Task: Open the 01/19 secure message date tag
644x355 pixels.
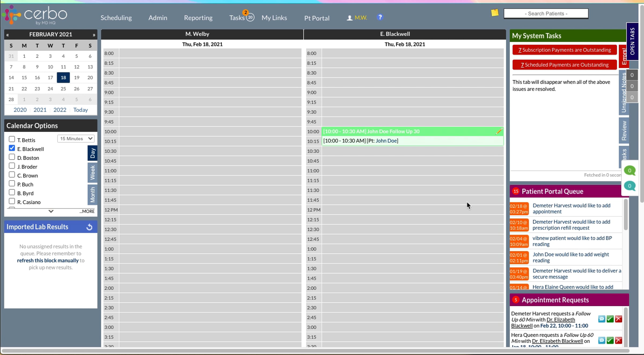Action: coord(519,274)
